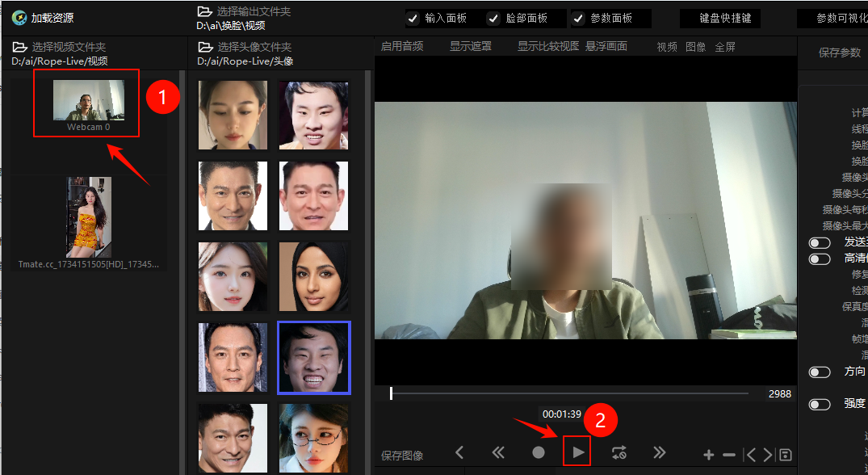
Task: Click 启用音频 in the preview toolbar
Action: click(402, 47)
